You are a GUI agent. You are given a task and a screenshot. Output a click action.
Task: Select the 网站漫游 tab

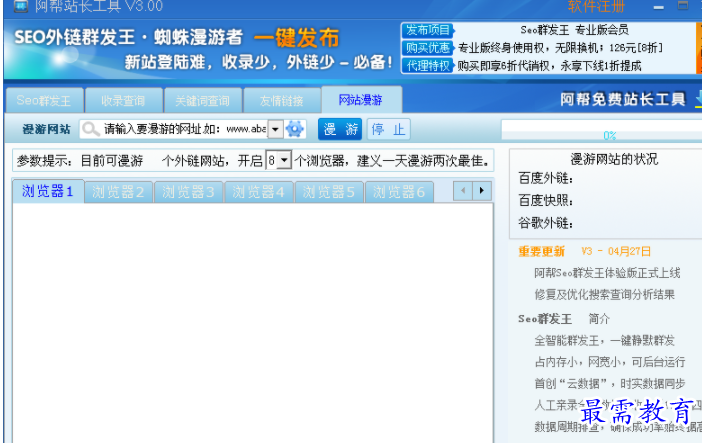[361, 100]
